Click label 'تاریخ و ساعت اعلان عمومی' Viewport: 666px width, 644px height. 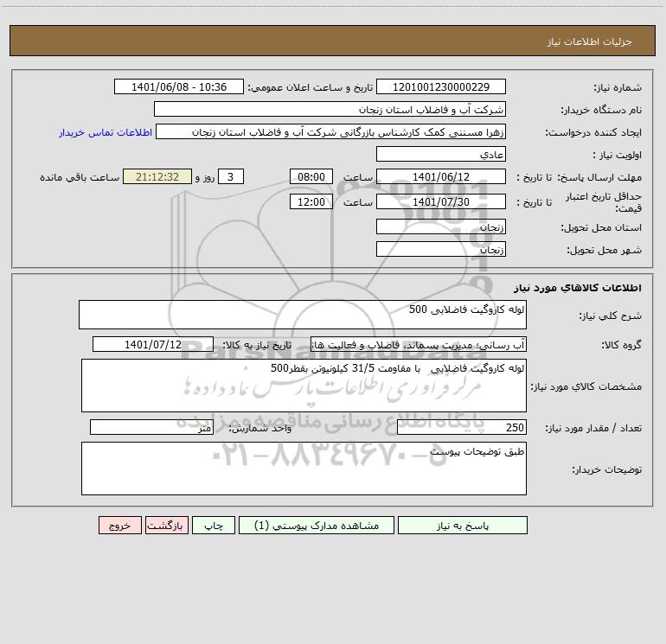(x=310, y=87)
